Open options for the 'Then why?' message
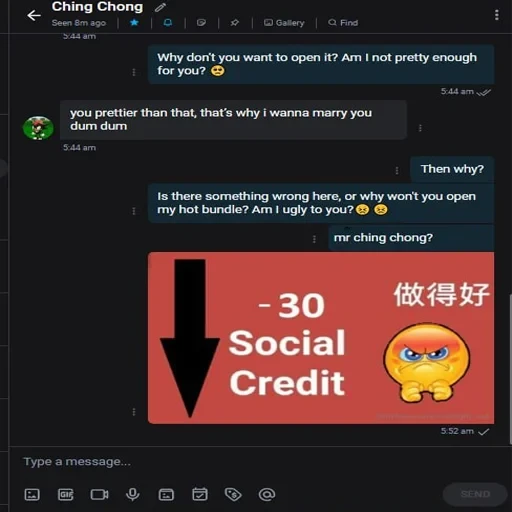This screenshot has width=512, height=512. click(397, 171)
